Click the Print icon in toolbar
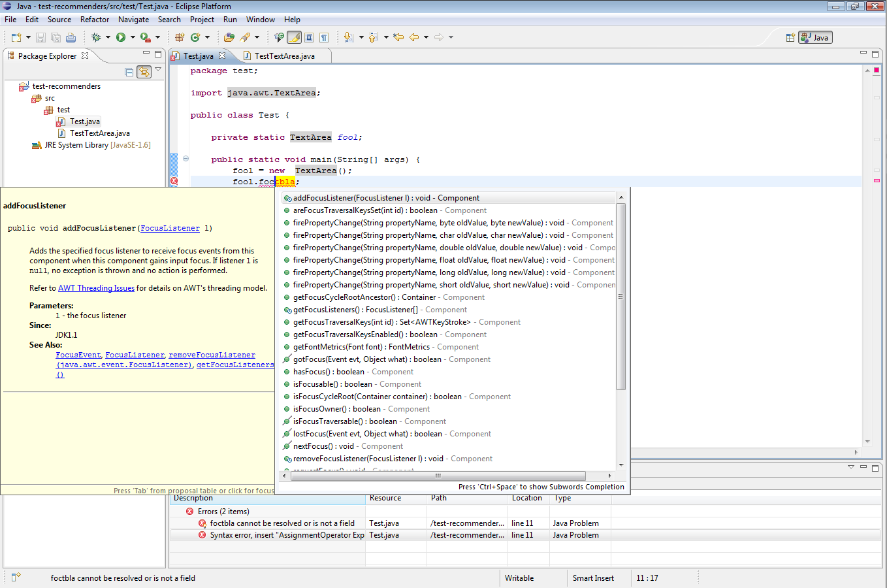This screenshot has height=588, width=887. coord(71,37)
